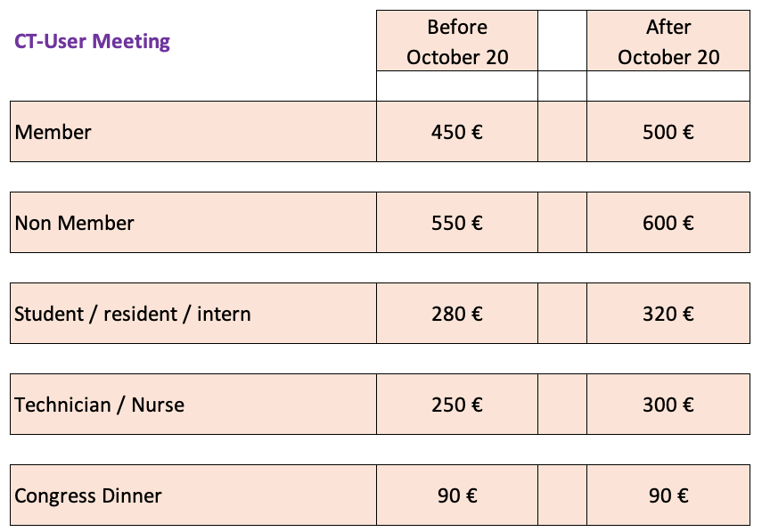This screenshot has width=762, height=532.
Task: Click empty cell beneath Before October 20 header
Action: click(457, 86)
